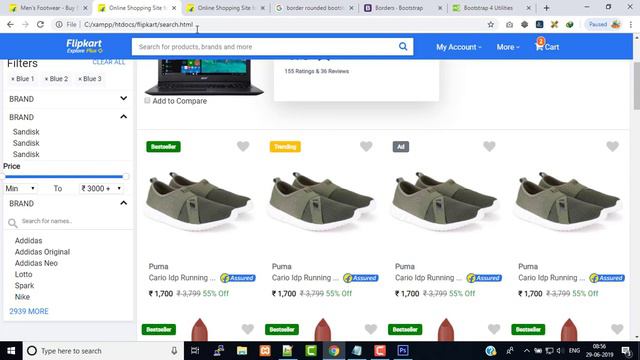Image resolution: width=640 pixels, height=360 pixels.
Task: Click the browser address bar URL
Action: (x=138, y=24)
